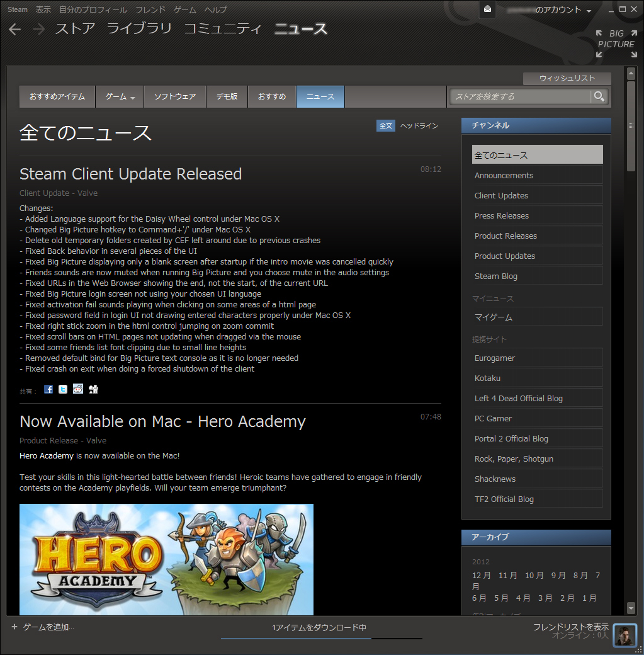
Task: Open the 表示 menu
Action: pos(43,9)
